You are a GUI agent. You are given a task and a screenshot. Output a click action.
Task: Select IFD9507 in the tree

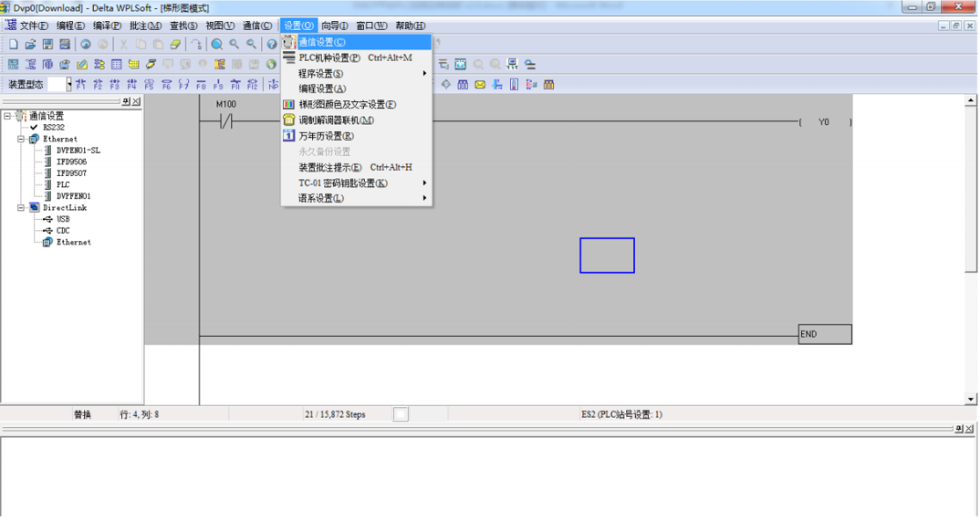pyautogui.click(x=71, y=173)
